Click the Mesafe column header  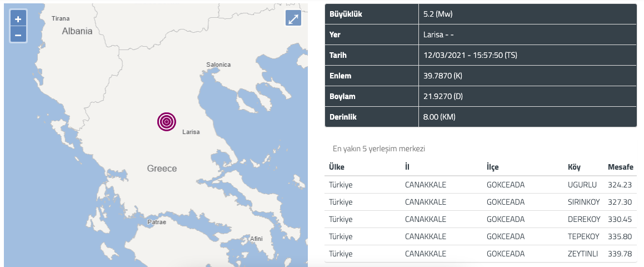point(621,167)
